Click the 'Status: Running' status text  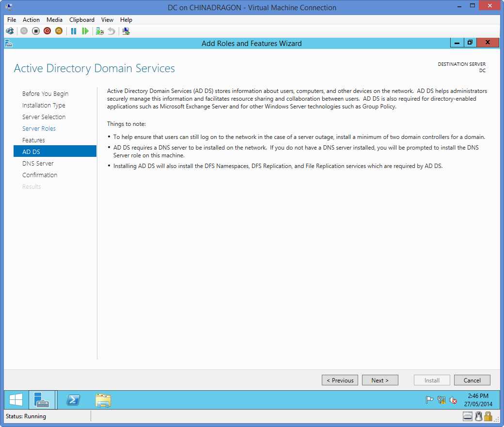[x=26, y=416]
